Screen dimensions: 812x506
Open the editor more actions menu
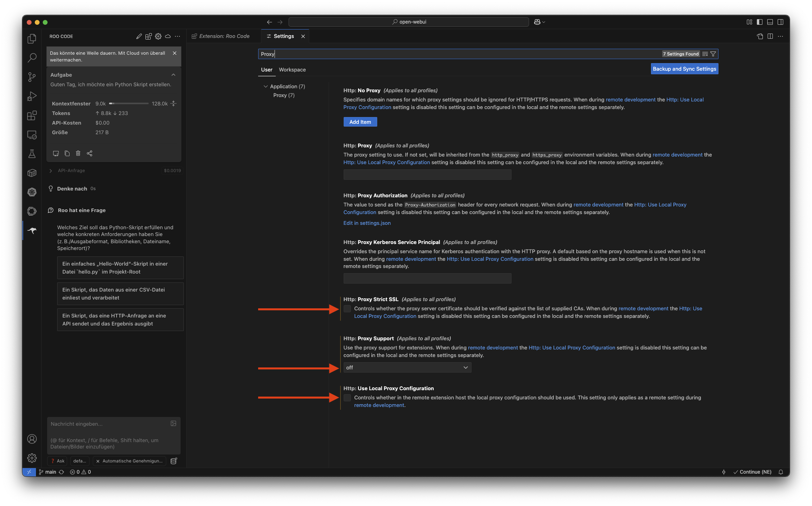click(780, 36)
